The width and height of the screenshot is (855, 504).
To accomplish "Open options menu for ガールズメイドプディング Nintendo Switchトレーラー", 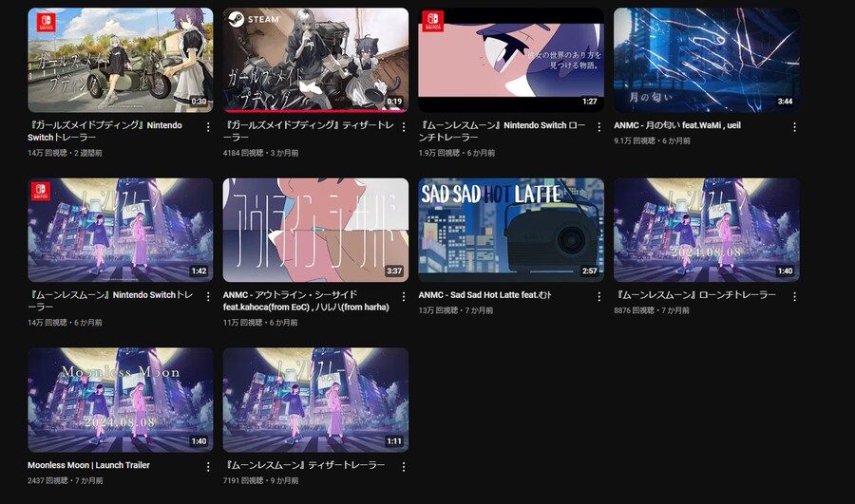I will (208, 127).
